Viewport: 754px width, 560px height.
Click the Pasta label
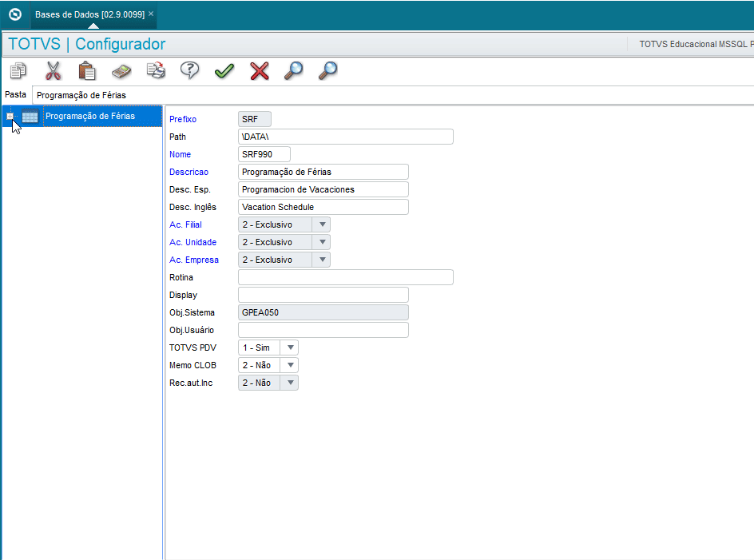tap(15, 94)
